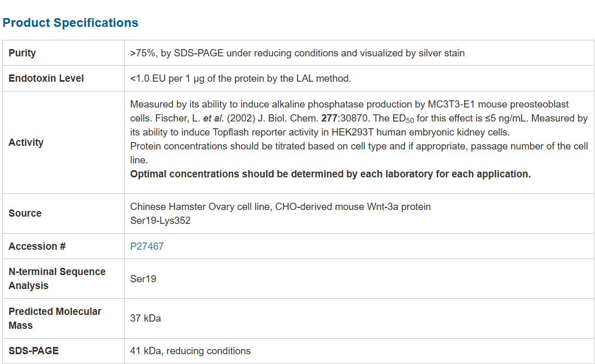Click the Protein concentrations should be titrated sentence
595x364 pixels.
coord(359,146)
